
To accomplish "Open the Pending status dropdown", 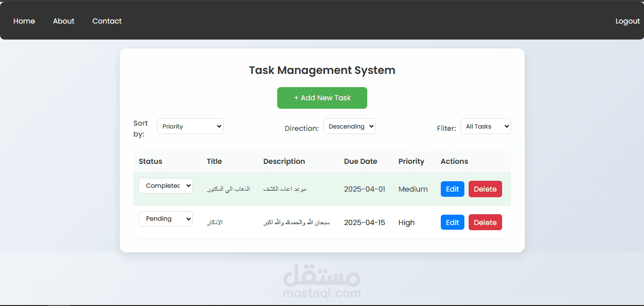I will [x=165, y=218].
